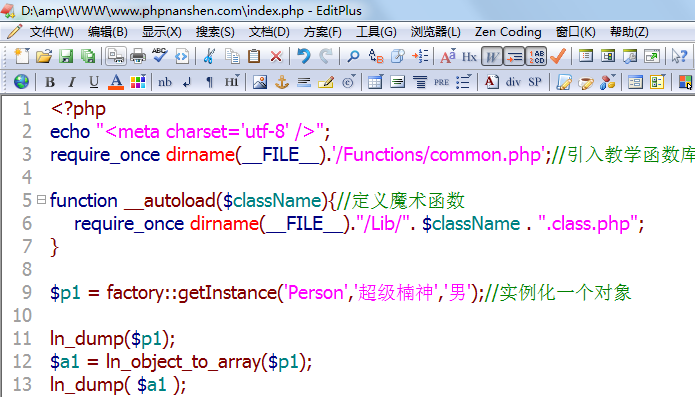Apply underline HTML tag

pos(94,82)
